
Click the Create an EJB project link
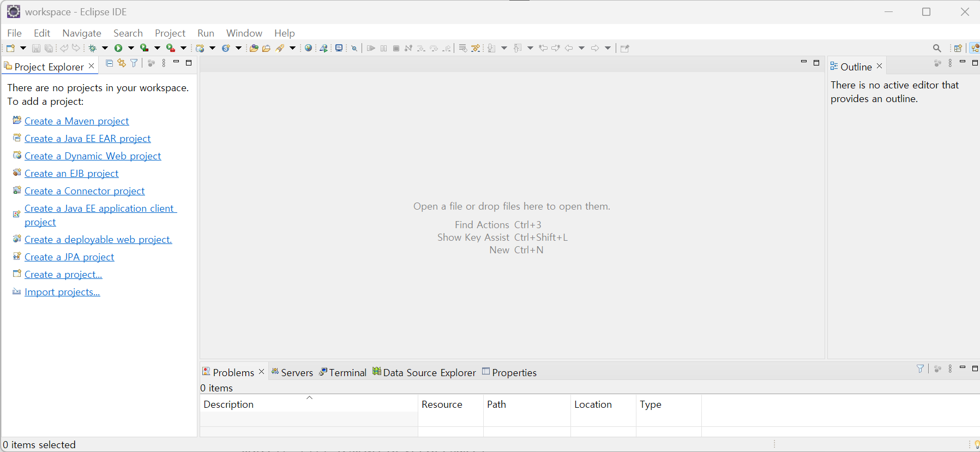click(x=71, y=174)
